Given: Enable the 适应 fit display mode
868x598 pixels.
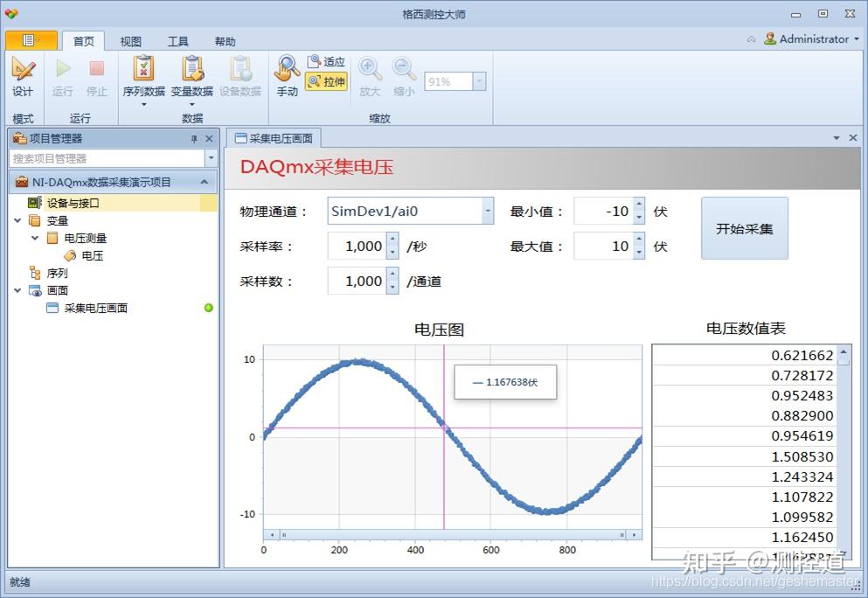Looking at the screenshot, I should coord(325,61).
